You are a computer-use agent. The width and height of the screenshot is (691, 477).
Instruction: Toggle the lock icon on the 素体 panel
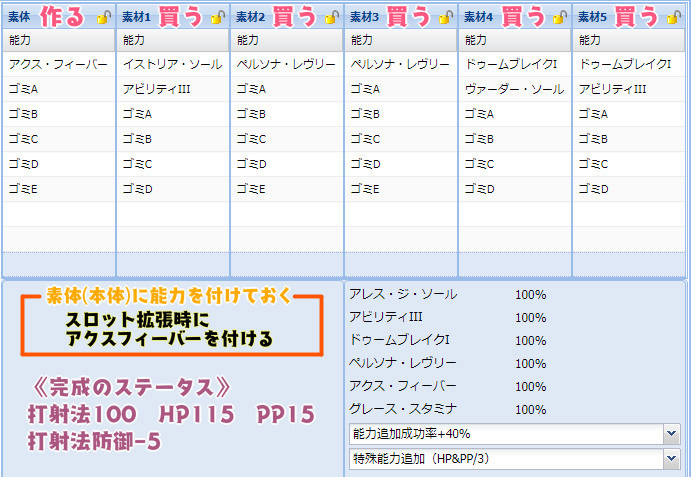point(104,18)
